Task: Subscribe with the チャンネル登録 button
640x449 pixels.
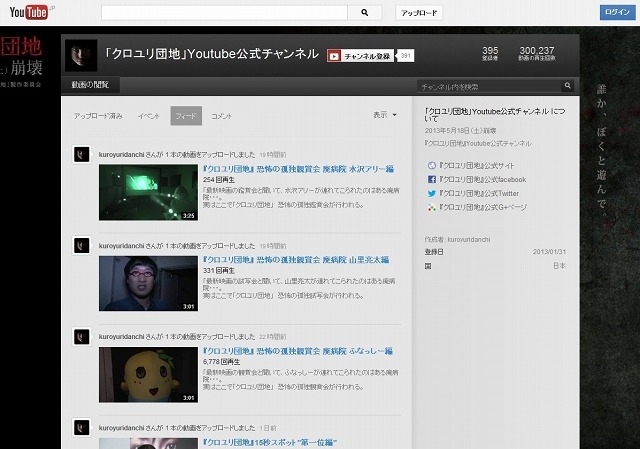Action: coord(360,56)
